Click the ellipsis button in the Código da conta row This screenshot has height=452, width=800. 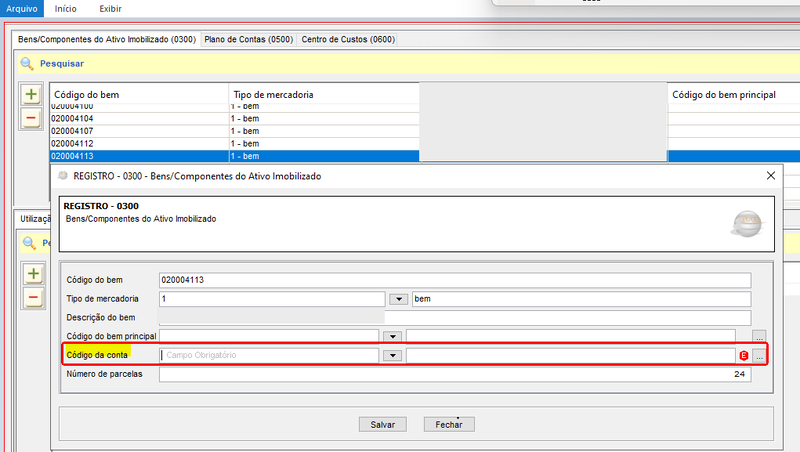759,356
